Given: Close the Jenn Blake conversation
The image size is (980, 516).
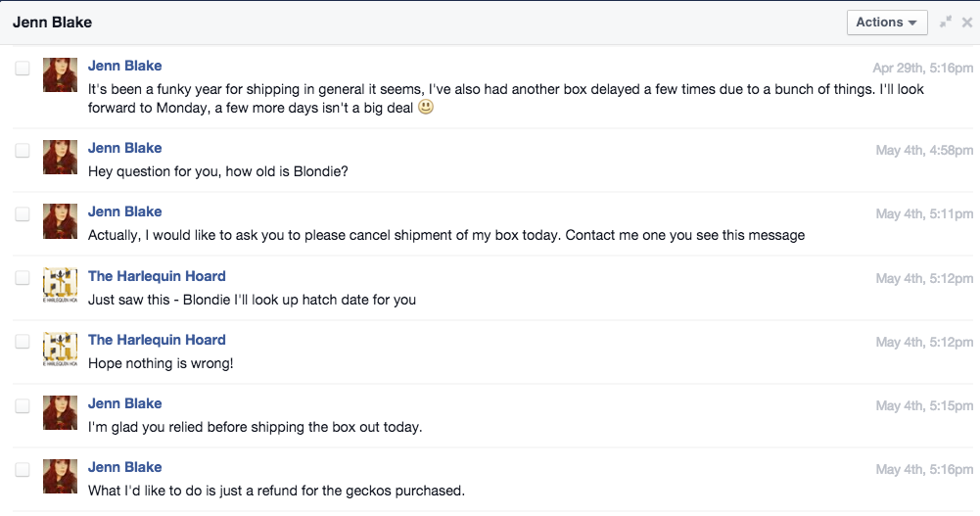Looking at the screenshot, I should [x=967, y=23].
